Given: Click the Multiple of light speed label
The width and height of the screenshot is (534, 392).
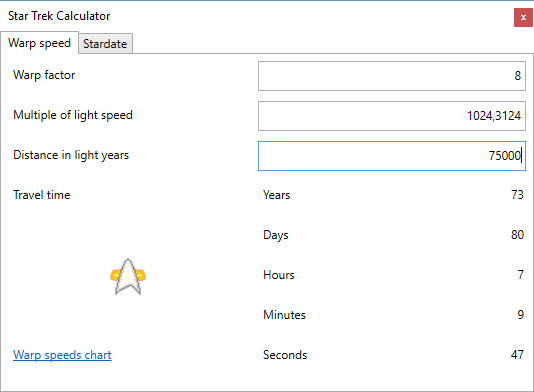Looking at the screenshot, I should [73, 115].
